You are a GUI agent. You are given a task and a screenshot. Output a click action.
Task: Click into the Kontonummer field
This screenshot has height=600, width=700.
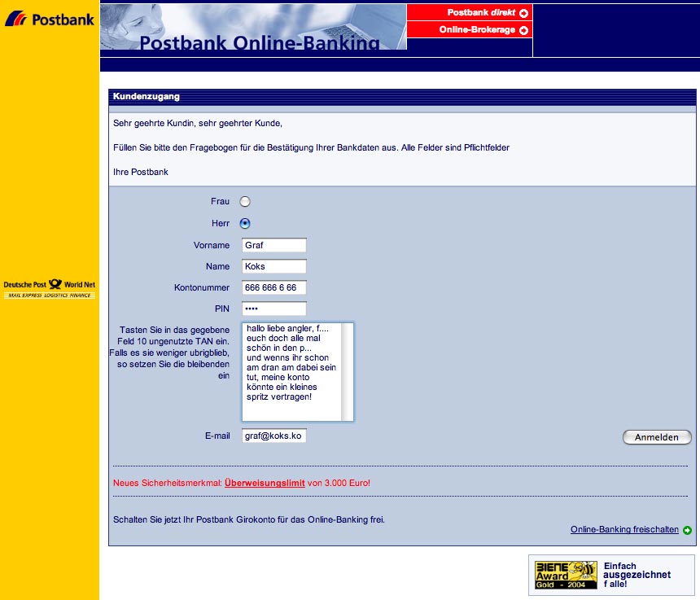[x=274, y=287]
